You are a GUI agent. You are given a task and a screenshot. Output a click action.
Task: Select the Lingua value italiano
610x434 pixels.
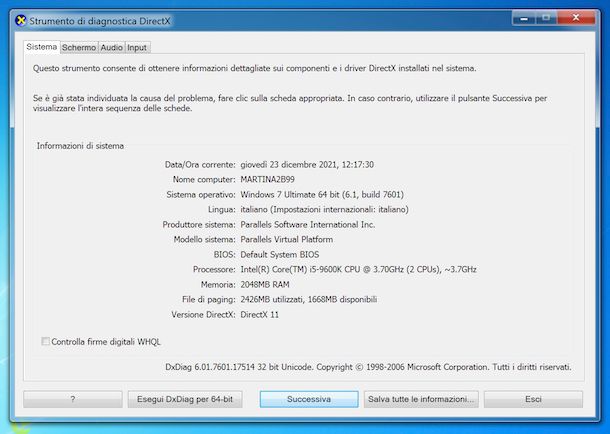pos(324,209)
